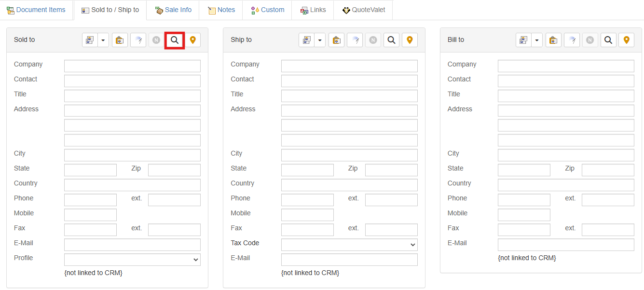This screenshot has width=644, height=290.
Task: Click the Bill to contact card icon
Action: (x=523, y=40)
